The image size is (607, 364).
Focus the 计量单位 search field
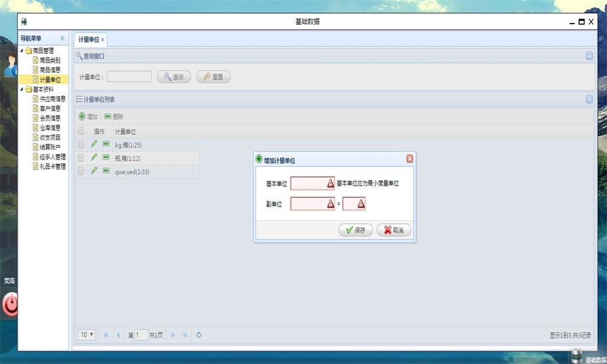[x=129, y=76]
